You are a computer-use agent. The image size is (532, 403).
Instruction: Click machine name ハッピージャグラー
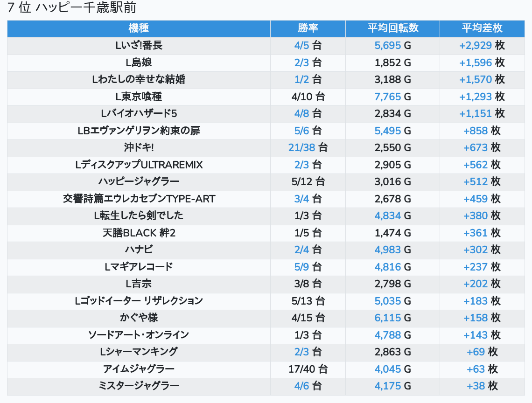pos(139,182)
